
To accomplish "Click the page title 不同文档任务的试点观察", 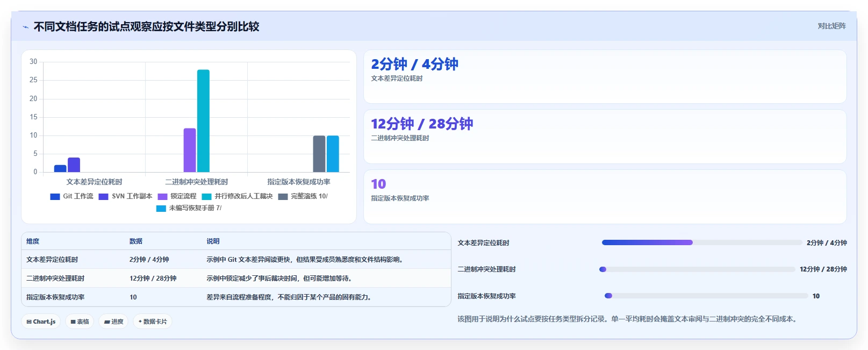I will (x=146, y=26).
